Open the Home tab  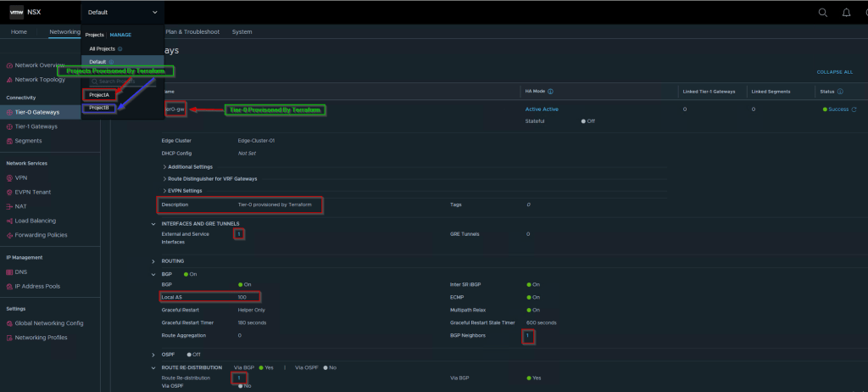[x=19, y=31]
